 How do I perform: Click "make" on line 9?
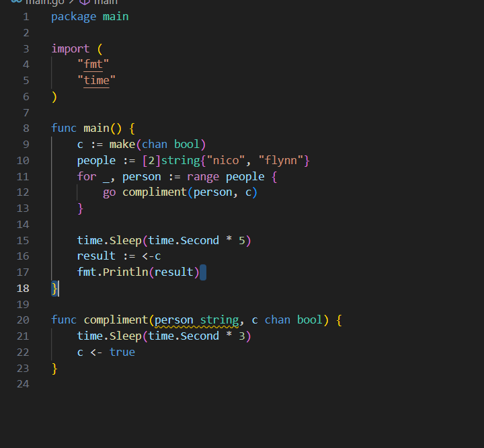(122, 144)
